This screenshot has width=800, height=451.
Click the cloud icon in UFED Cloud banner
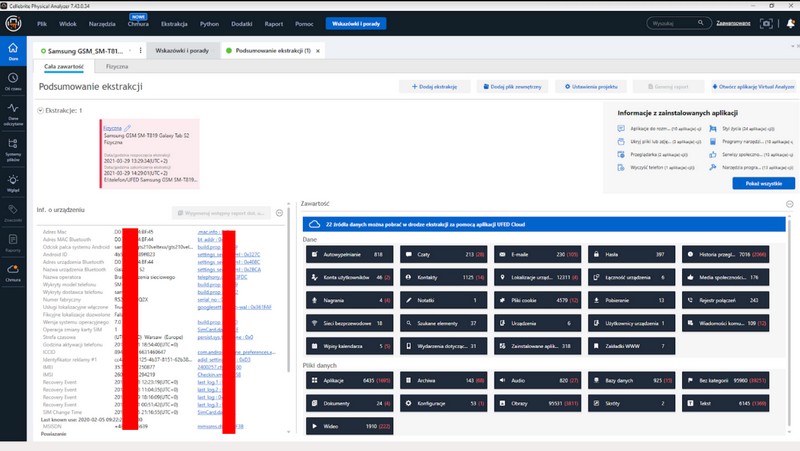tap(315, 224)
